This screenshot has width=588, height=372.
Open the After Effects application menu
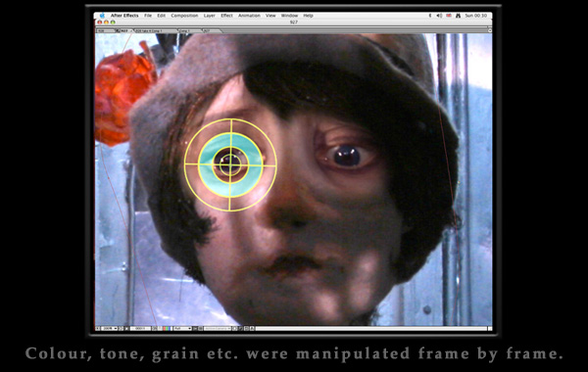pyautogui.click(x=124, y=16)
